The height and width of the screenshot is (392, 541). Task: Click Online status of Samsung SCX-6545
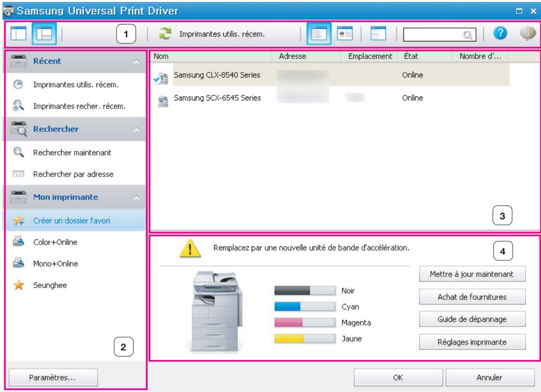(412, 97)
